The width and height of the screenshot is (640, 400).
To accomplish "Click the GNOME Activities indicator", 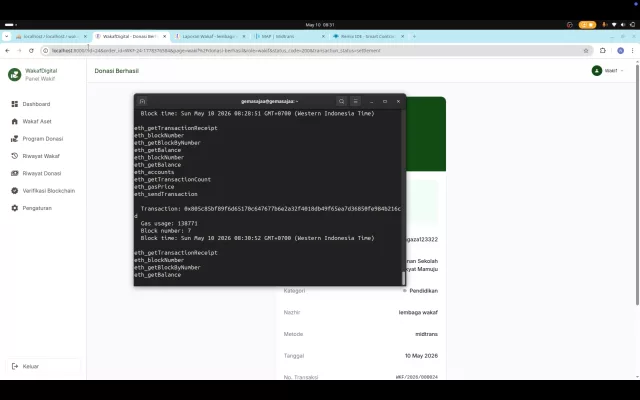I will click(x=11, y=25).
